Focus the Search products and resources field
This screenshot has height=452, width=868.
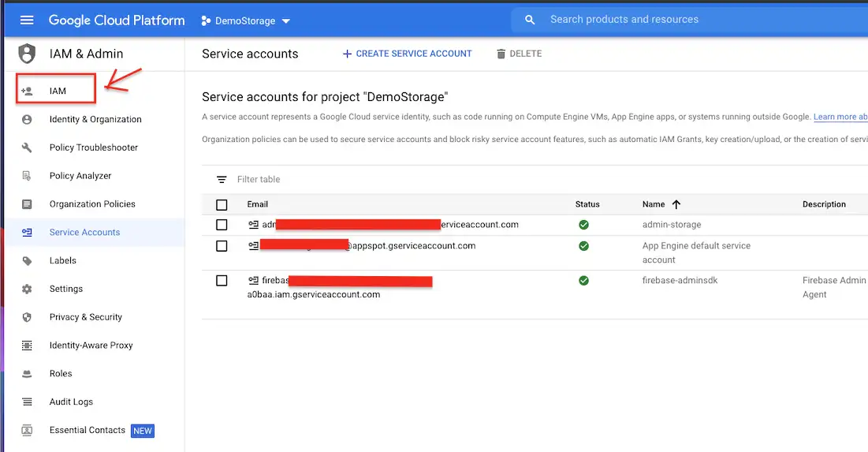pyautogui.click(x=678, y=20)
